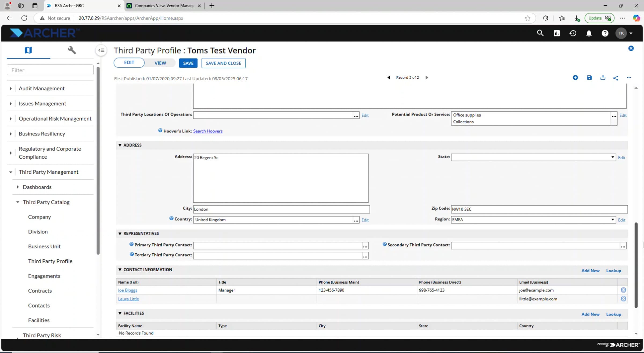The image size is (644, 353).
Task: Collapse the ADDRESS section
Action: (120, 145)
